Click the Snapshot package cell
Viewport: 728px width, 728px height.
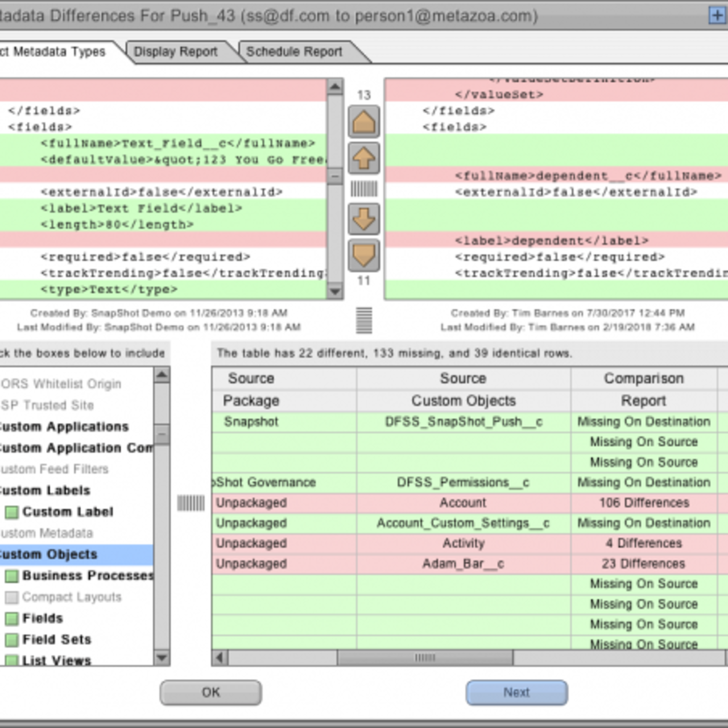point(284,422)
